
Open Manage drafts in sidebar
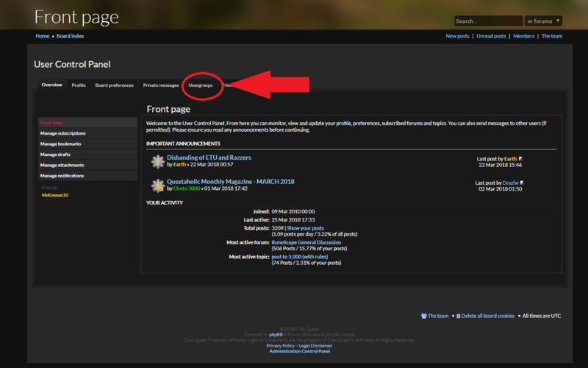87,155
